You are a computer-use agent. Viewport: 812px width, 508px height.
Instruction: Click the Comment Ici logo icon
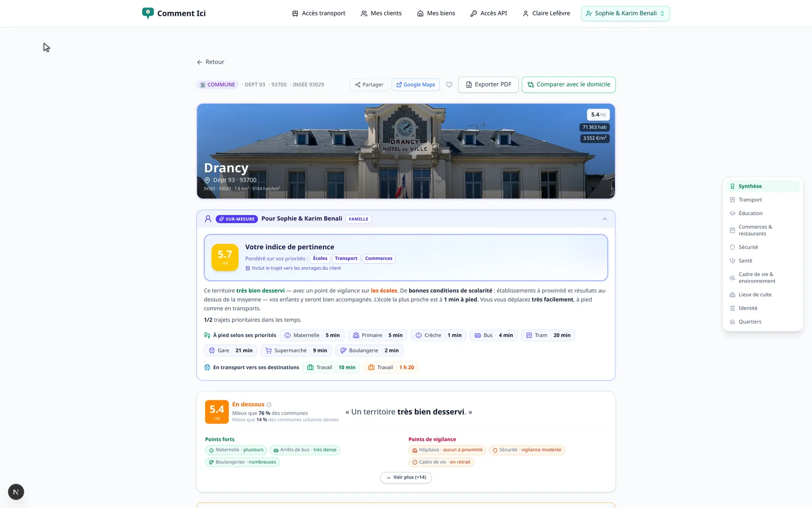tap(148, 13)
